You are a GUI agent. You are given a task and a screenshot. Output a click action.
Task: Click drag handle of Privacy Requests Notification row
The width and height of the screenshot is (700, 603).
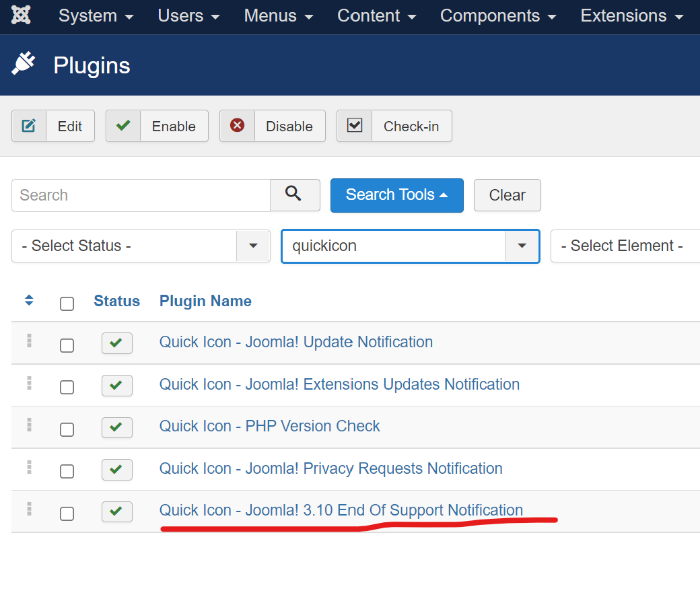tap(30, 467)
